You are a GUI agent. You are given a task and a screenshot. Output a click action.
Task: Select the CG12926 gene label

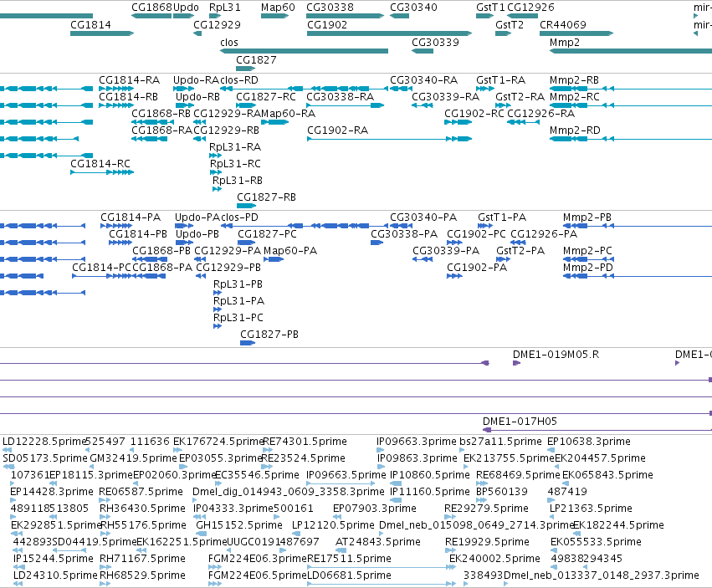click(x=530, y=8)
